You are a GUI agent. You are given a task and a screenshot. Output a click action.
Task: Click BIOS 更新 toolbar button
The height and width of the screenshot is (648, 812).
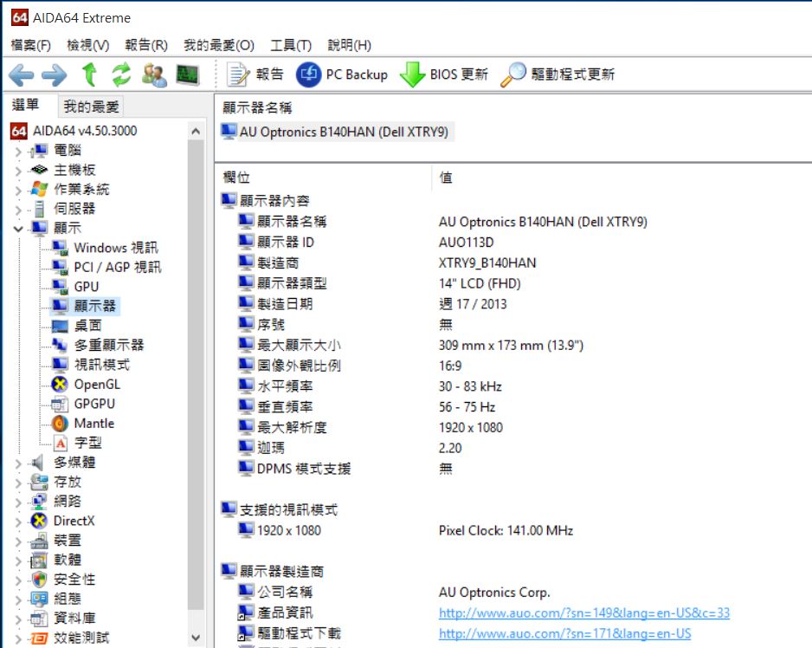tap(444, 75)
